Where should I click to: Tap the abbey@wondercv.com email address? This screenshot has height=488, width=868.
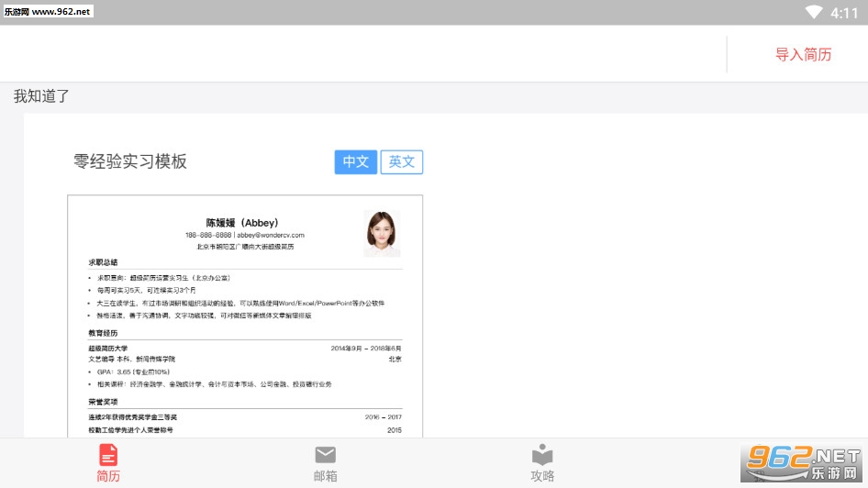coord(272,235)
